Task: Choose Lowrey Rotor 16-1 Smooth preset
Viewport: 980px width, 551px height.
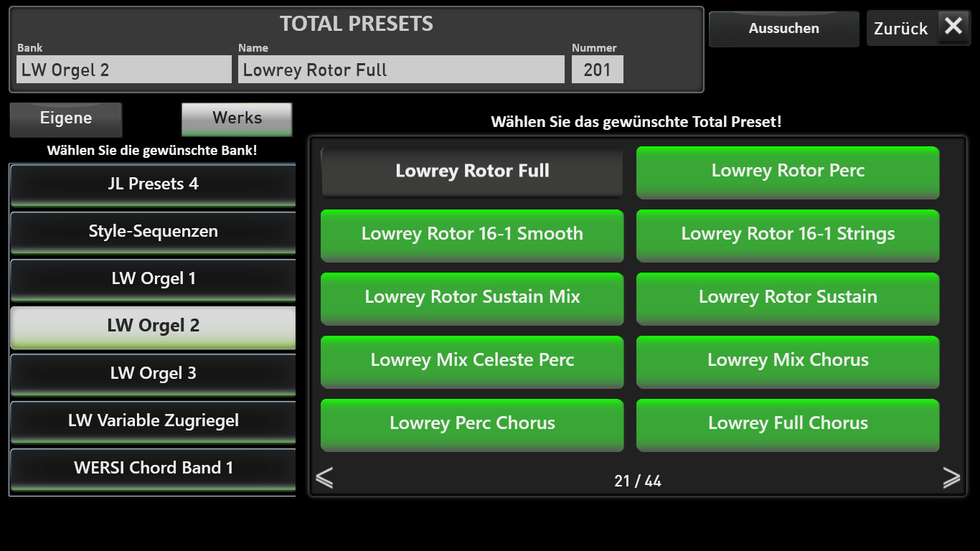Action: click(472, 235)
